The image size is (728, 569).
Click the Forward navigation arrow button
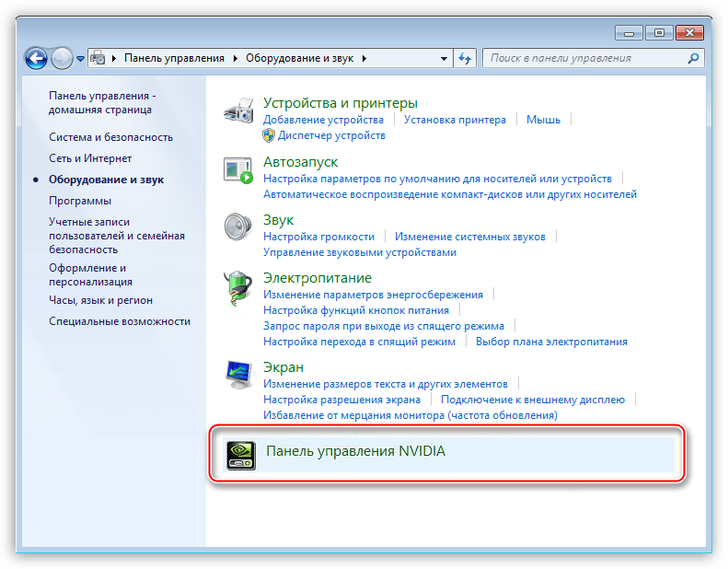[62, 59]
